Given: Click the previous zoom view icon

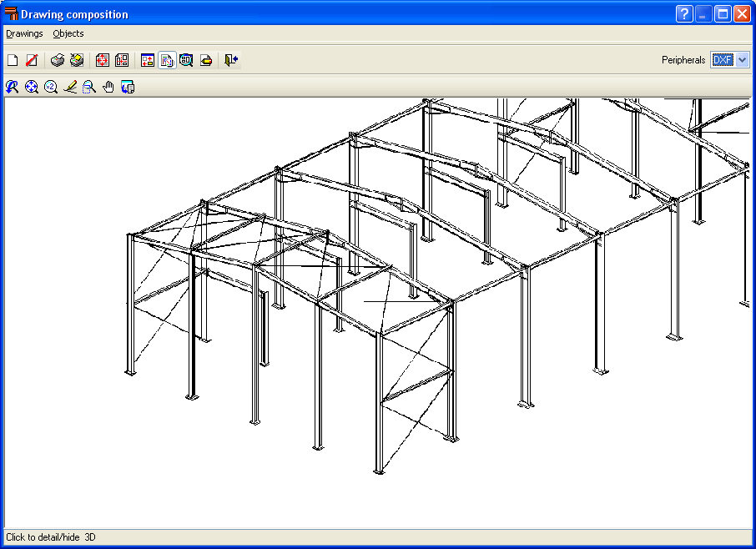Looking at the screenshot, I should click(x=12, y=87).
